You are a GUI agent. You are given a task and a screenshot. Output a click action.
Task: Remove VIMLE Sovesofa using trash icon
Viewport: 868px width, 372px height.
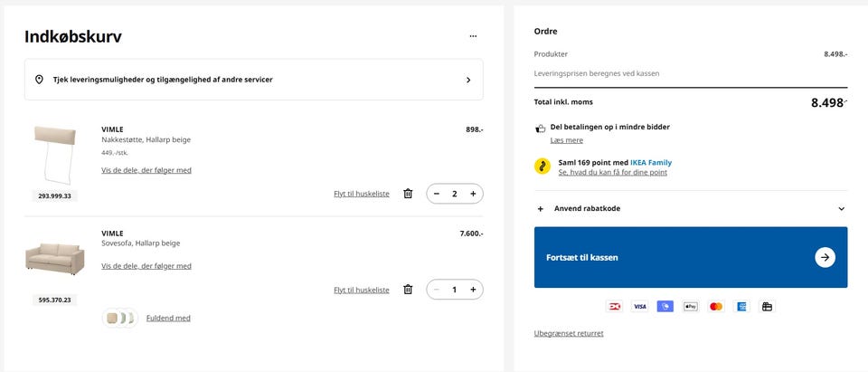click(408, 290)
